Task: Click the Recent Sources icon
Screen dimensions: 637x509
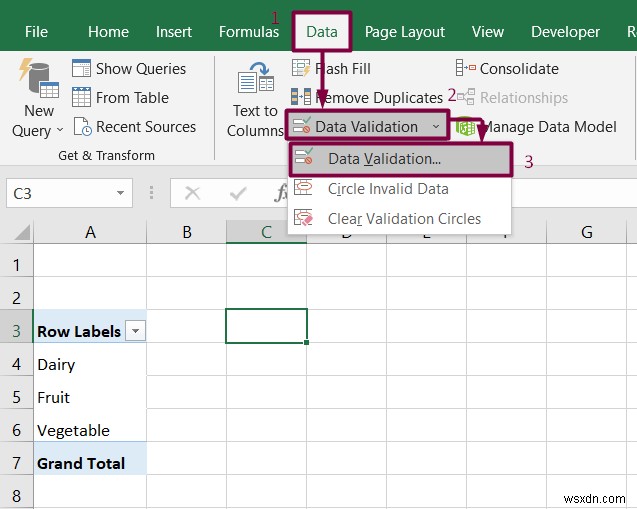Action: click(x=82, y=126)
